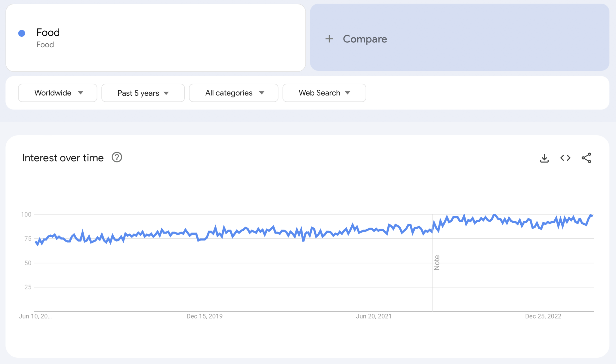Open the Web Search type dropdown

pos(324,93)
